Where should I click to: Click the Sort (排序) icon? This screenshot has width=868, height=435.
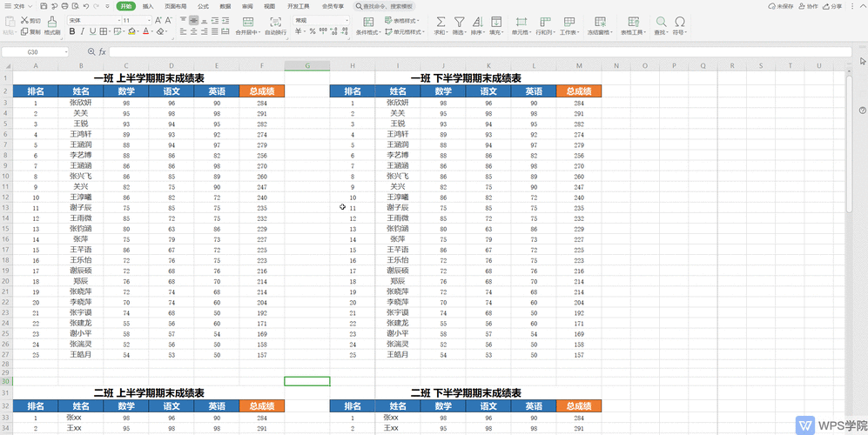pos(477,22)
